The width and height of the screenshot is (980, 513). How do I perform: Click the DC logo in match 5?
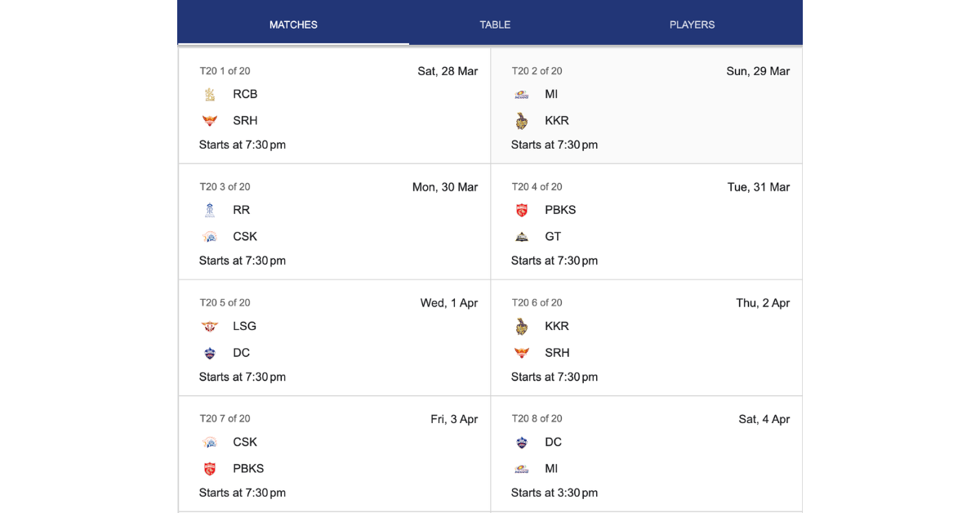click(211, 352)
